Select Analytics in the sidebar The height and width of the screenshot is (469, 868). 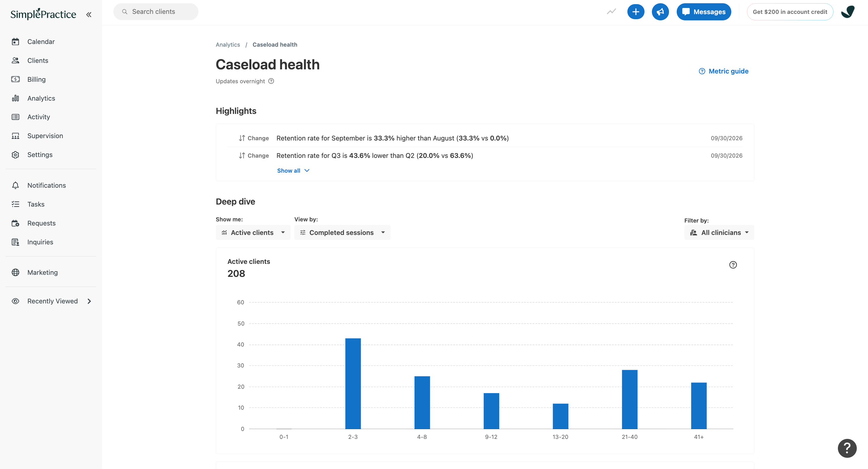coord(41,98)
